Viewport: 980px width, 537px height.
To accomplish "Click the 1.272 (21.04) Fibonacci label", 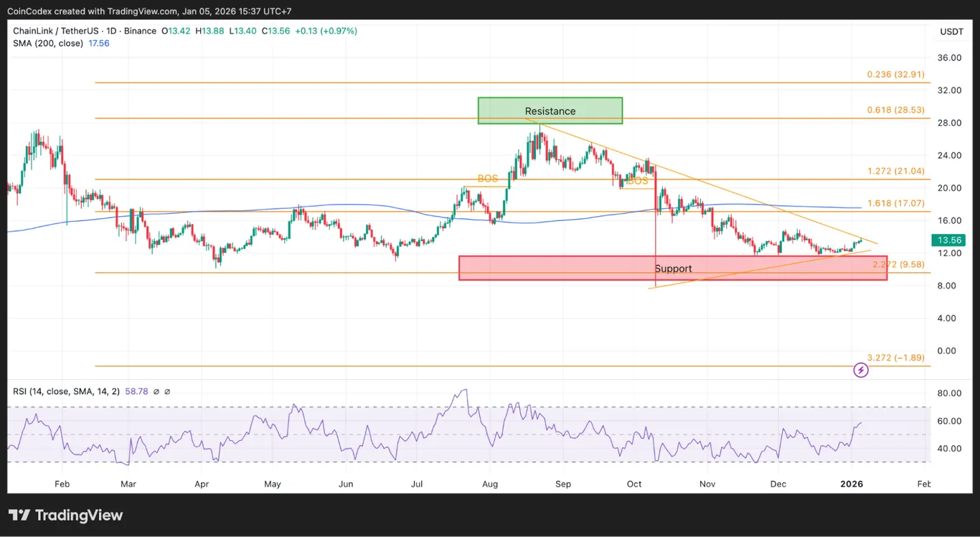I will coord(894,171).
